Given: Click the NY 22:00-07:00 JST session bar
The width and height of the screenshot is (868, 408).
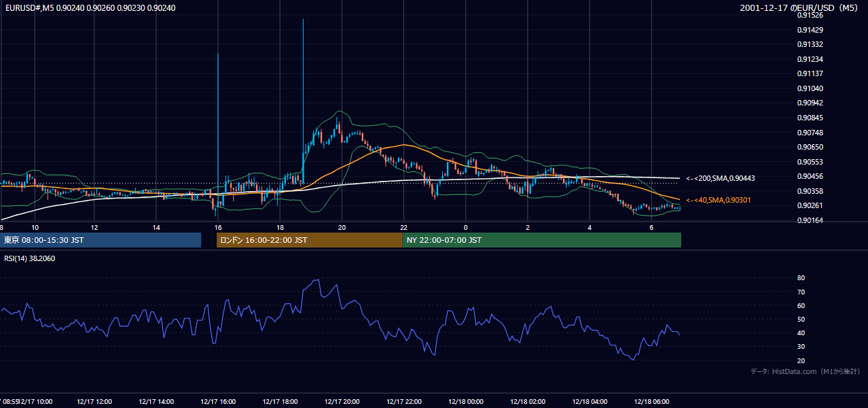Looking at the screenshot, I should 542,240.
